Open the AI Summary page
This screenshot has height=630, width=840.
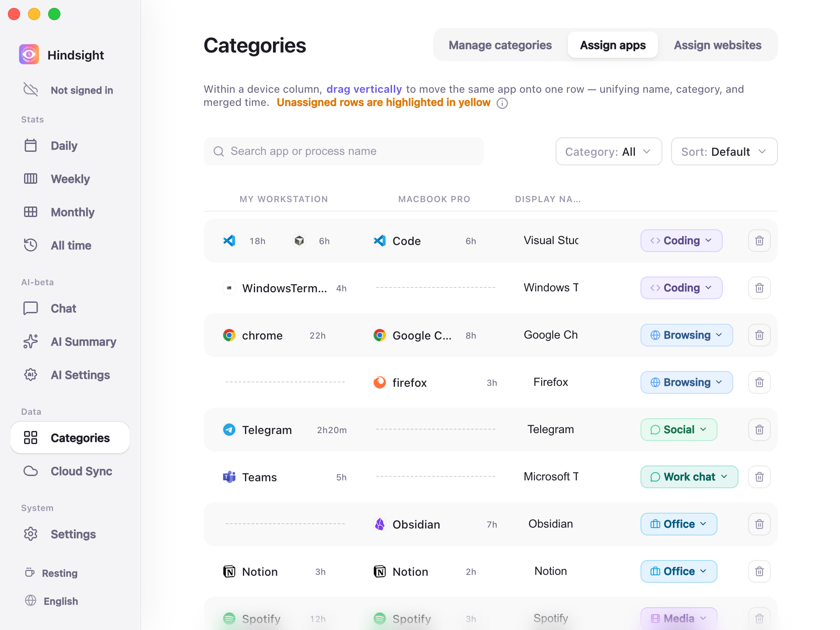pos(70,342)
